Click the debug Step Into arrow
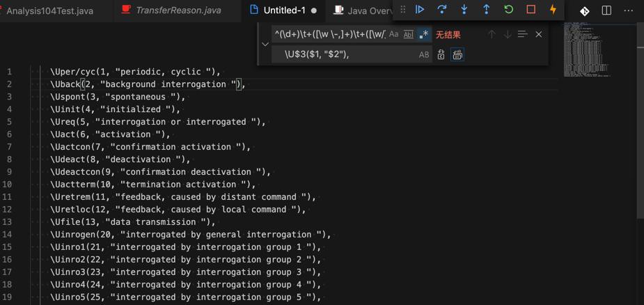 pyautogui.click(x=464, y=10)
